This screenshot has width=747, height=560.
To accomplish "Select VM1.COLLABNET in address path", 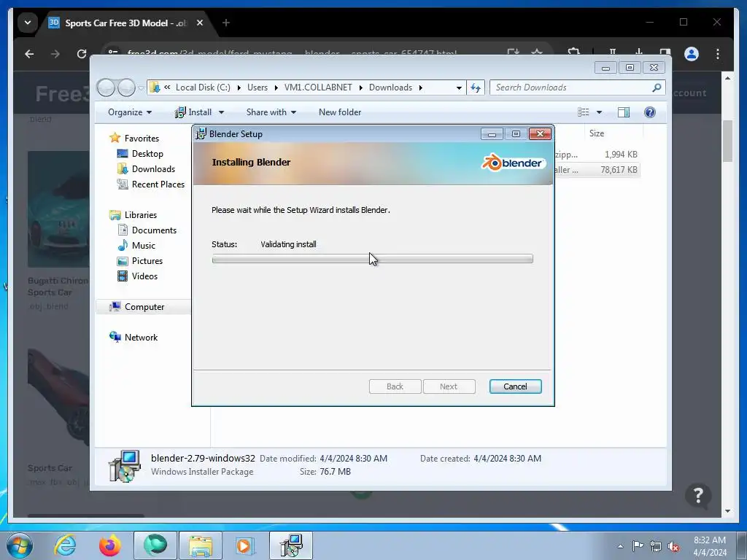I will point(318,87).
